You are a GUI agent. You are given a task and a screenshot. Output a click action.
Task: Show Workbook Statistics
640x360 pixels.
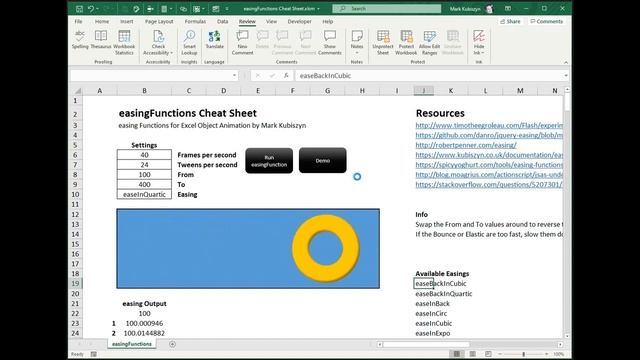pos(124,42)
